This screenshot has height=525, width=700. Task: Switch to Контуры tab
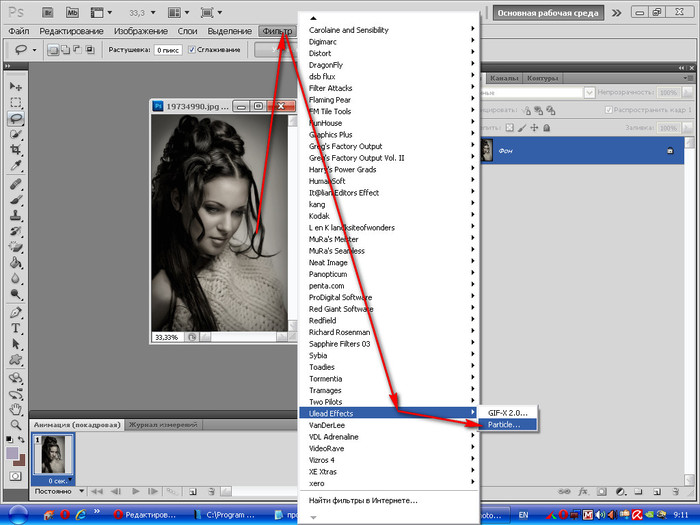[x=542, y=79]
